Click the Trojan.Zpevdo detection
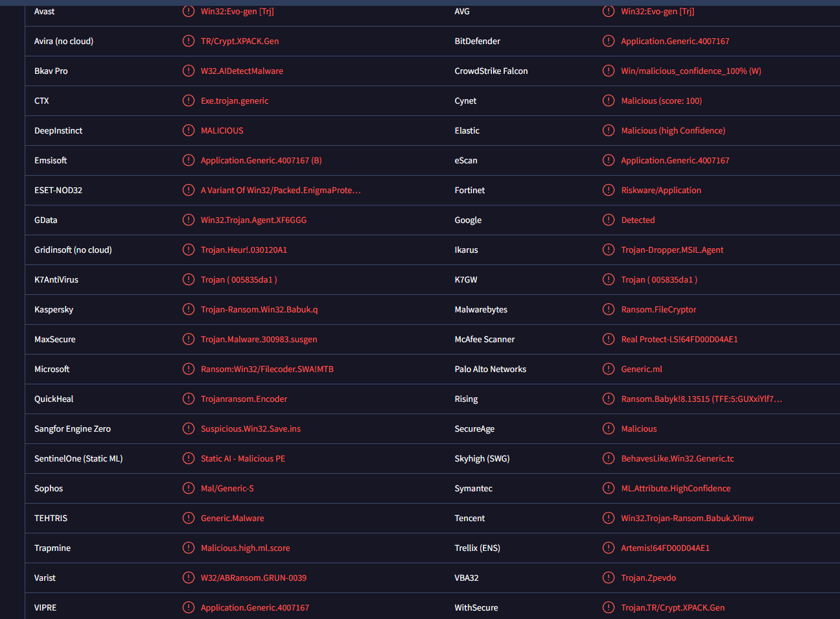 click(648, 578)
